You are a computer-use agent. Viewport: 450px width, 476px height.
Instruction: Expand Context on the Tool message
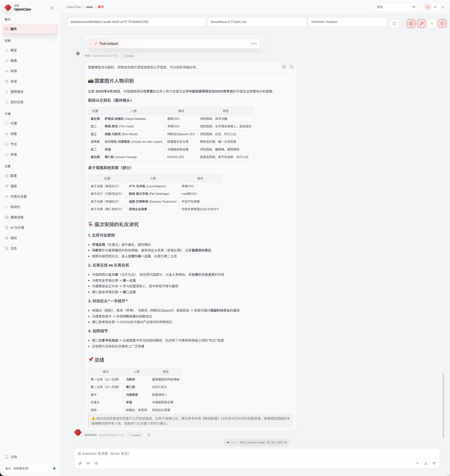click(128, 56)
